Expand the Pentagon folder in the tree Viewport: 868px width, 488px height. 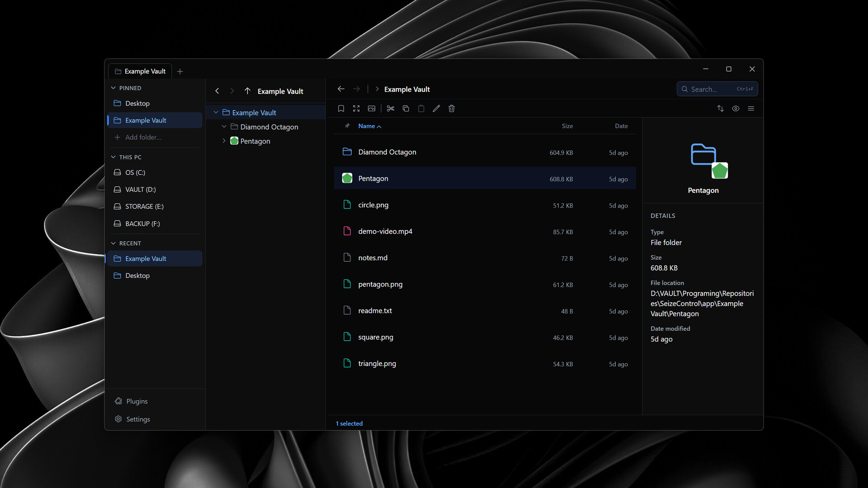224,141
